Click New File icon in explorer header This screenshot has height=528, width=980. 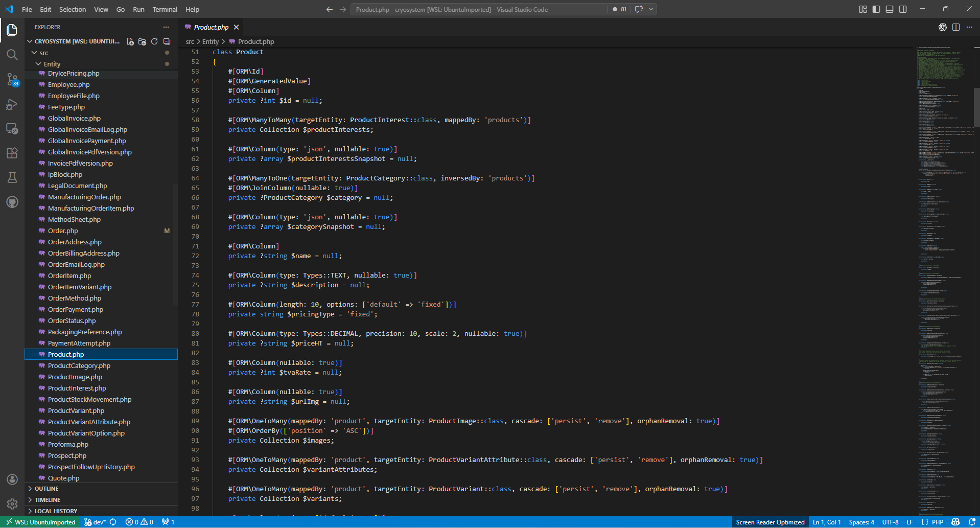(130, 42)
